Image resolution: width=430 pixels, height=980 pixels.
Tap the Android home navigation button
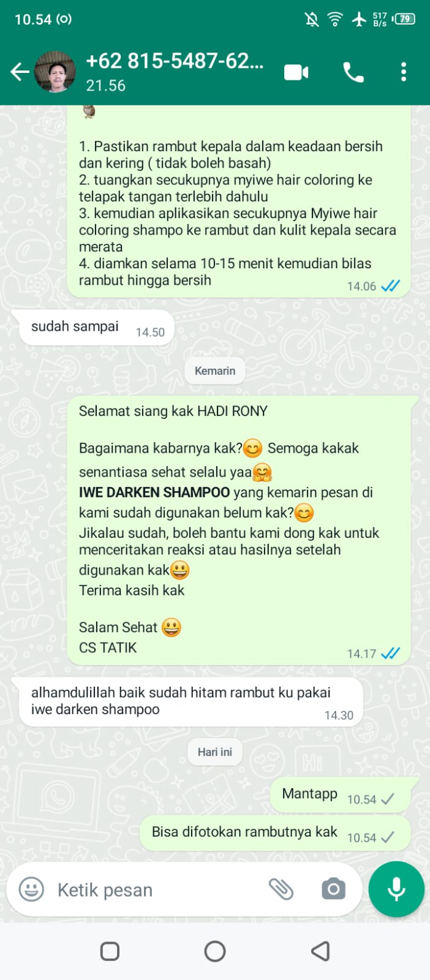tap(215, 951)
